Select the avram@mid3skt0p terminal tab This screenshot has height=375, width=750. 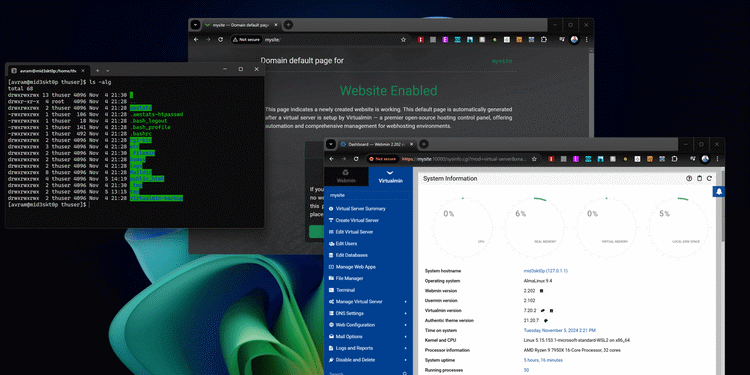point(48,70)
